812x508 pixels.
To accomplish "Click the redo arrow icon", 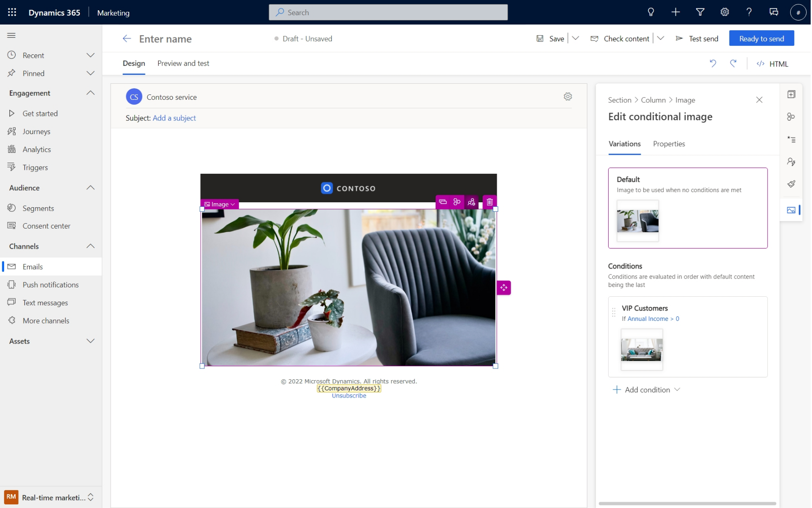I will (733, 64).
